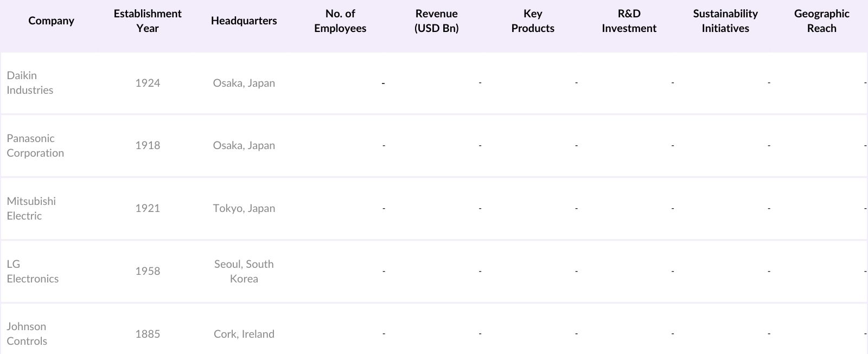This screenshot has width=868, height=354.
Task: Click the Key Products column header
Action: coord(533,21)
